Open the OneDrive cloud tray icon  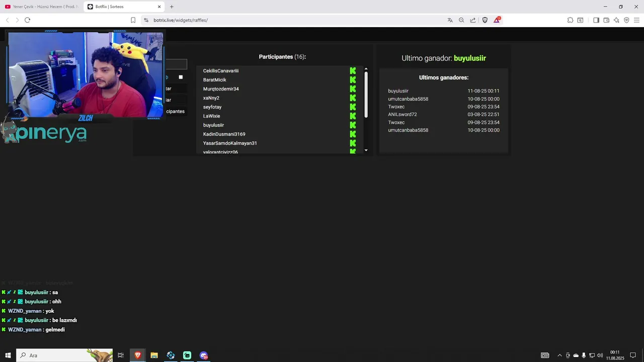576,355
